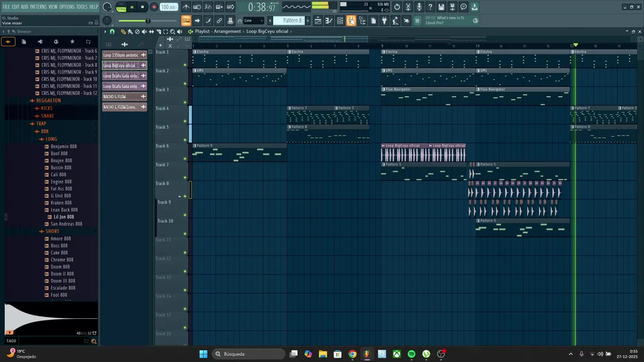Toggle loop recording icon
Image resolution: width=644 pixels, height=362 pixels.
click(x=230, y=7)
